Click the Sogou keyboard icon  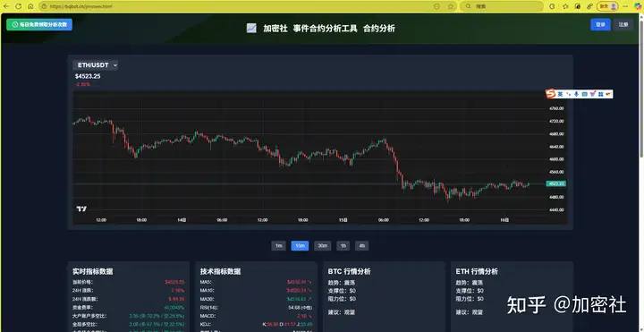click(x=584, y=94)
